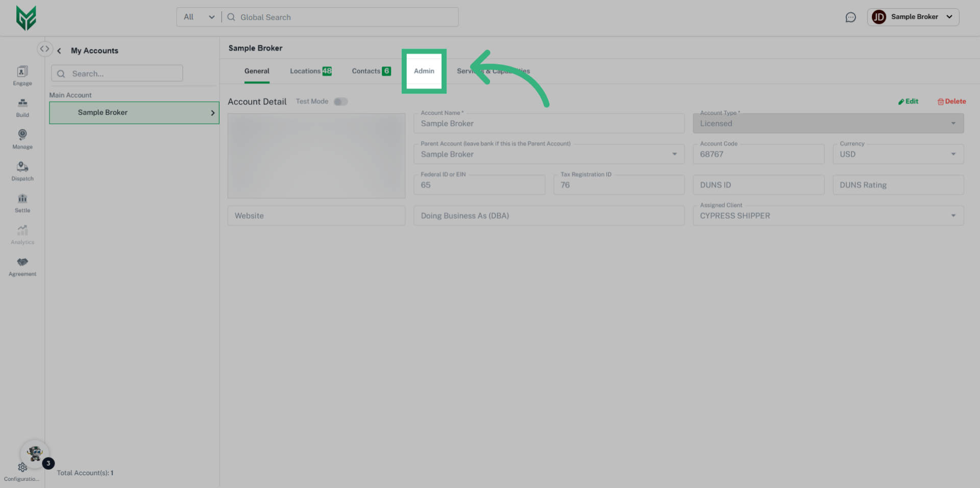Click the Account Name field
Image resolution: width=980 pixels, height=488 pixels.
[x=549, y=123]
